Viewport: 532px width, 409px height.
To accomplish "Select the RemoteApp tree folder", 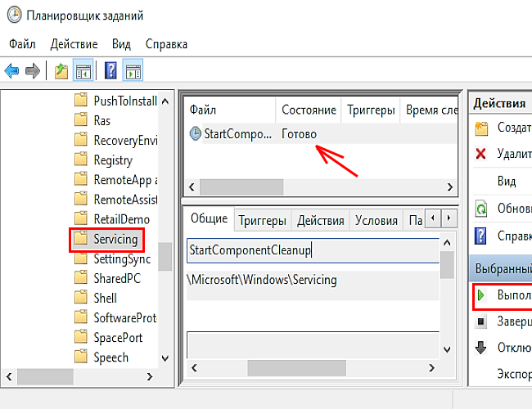I will (125, 180).
